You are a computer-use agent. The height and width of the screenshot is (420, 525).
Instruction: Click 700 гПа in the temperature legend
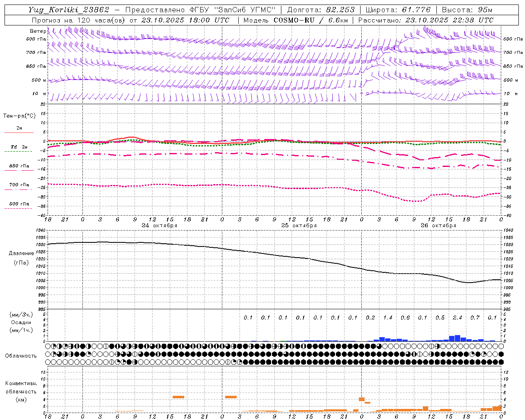[19, 185]
